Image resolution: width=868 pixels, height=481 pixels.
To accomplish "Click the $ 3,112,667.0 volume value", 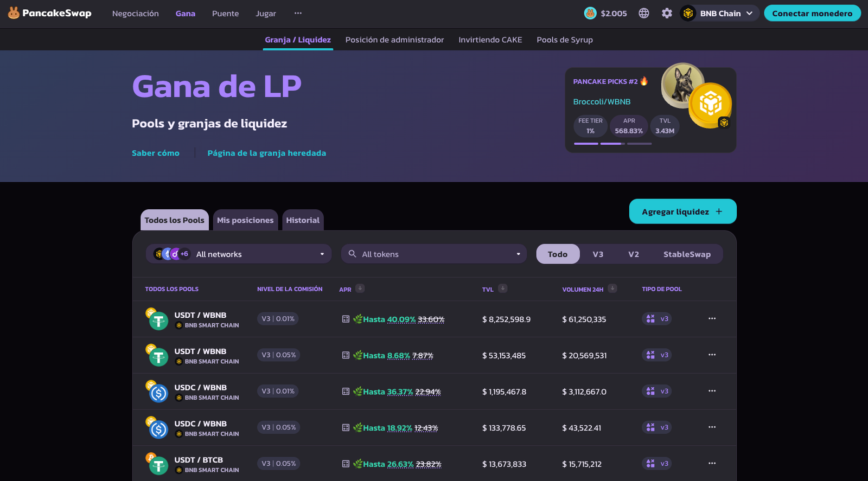I will pyautogui.click(x=584, y=392).
